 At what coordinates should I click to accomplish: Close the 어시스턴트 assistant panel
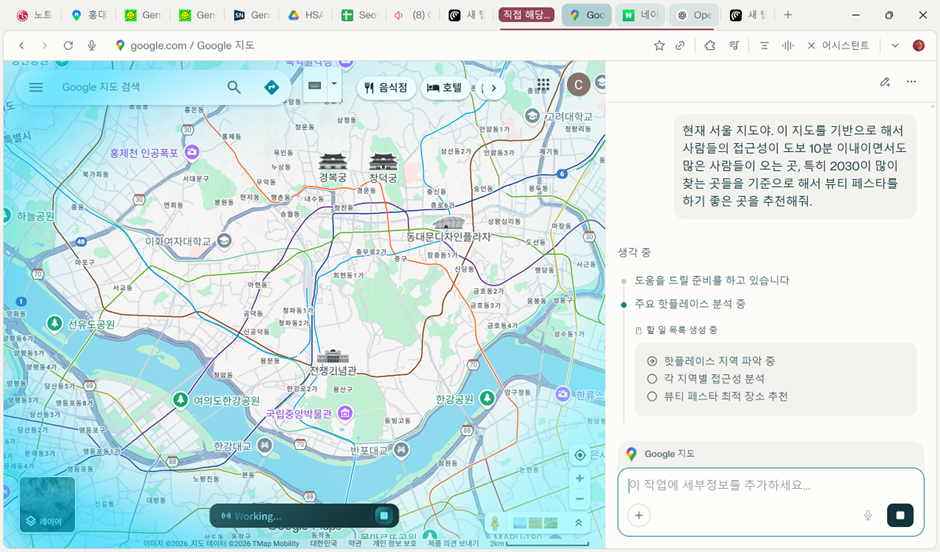[x=811, y=46]
